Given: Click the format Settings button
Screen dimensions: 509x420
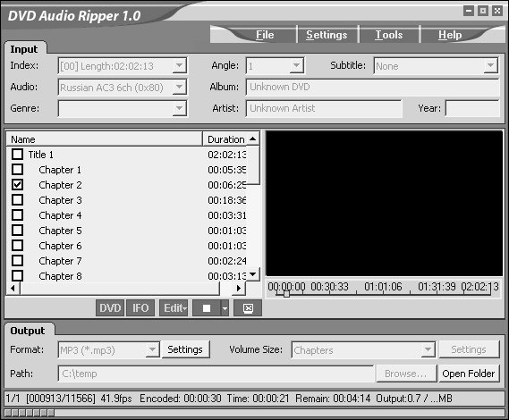Looking at the screenshot, I should pyautogui.click(x=185, y=349).
